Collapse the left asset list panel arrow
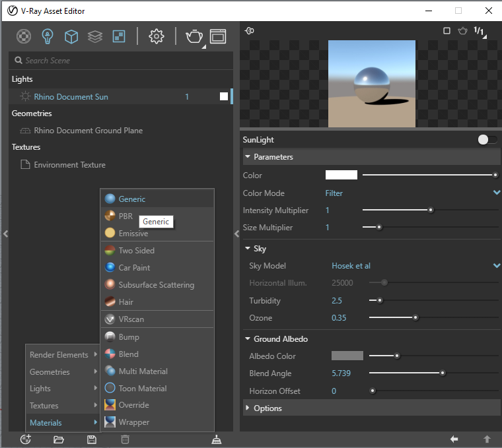 5,234
